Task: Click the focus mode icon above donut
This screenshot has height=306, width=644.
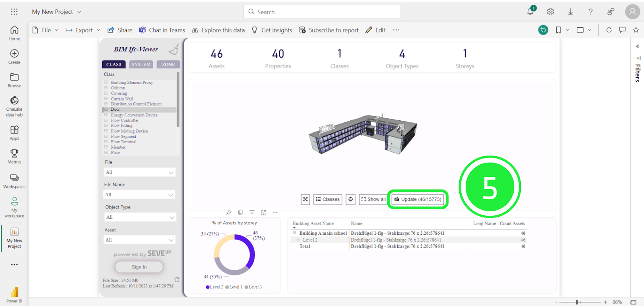Action: 264,212
